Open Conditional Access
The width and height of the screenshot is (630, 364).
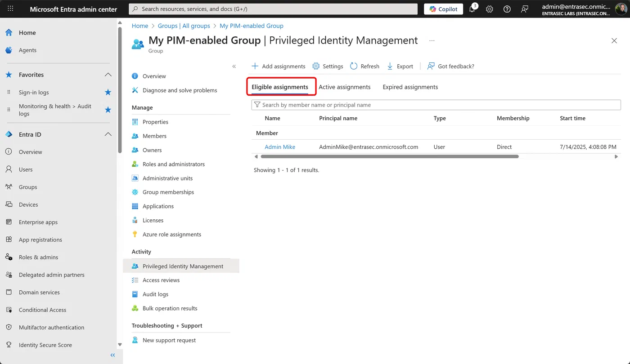(42, 310)
